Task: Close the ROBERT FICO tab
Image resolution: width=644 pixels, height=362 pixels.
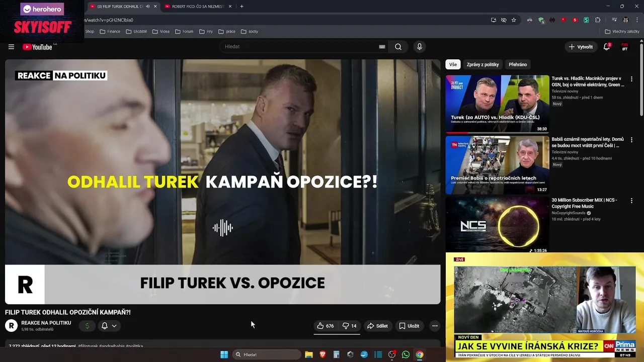Action: (230, 7)
